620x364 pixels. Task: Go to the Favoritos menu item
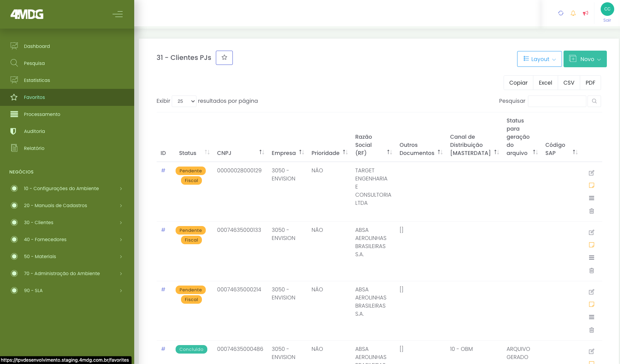pyautogui.click(x=34, y=97)
